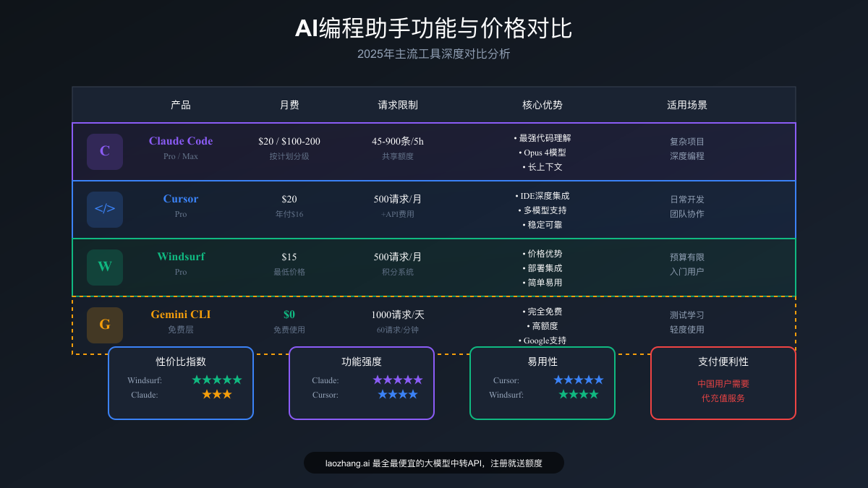This screenshot has width=868, height=488.
Task: Click the '+API费用' note under Cursor
Action: (398, 214)
